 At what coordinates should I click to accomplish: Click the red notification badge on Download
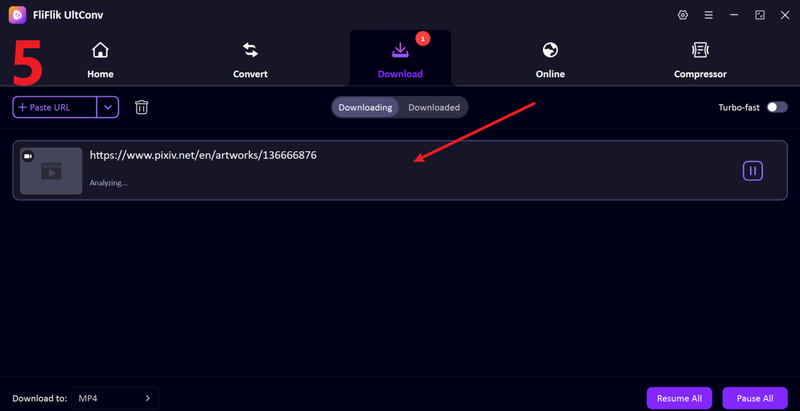pyautogui.click(x=422, y=38)
